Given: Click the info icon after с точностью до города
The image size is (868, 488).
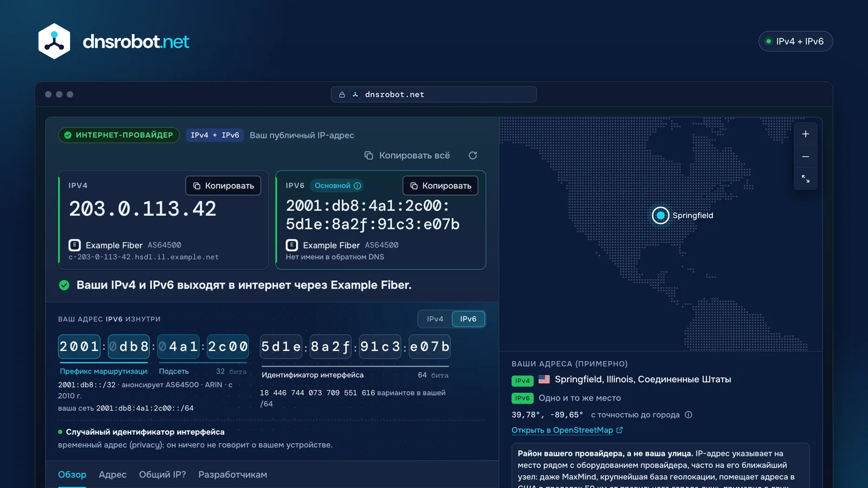Looking at the screenshot, I should coord(688,415).
